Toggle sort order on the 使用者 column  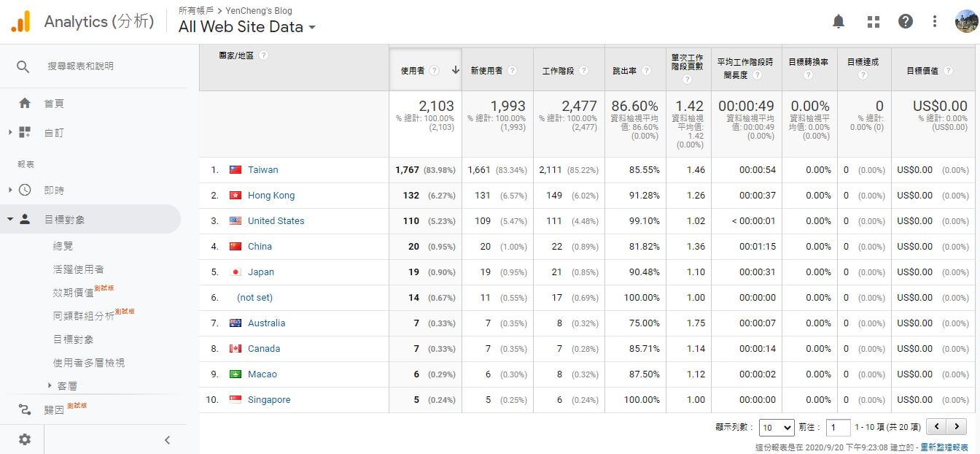[x=455, y=70]
